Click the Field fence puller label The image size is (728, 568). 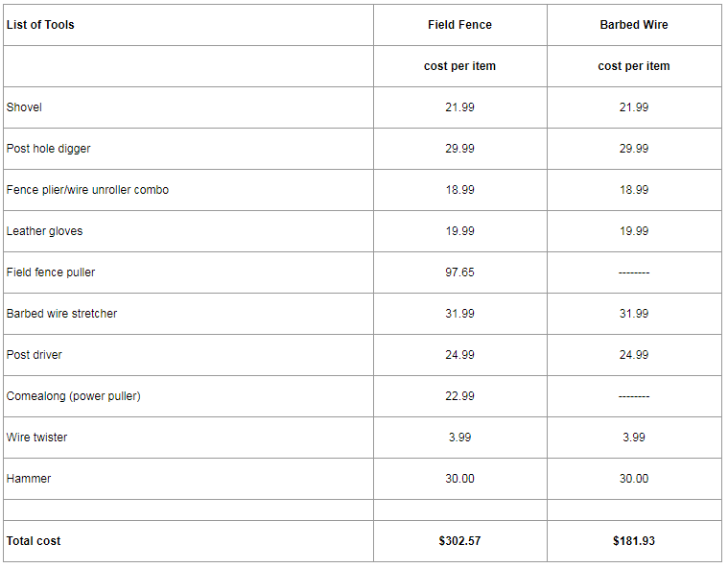coord(51,272)
